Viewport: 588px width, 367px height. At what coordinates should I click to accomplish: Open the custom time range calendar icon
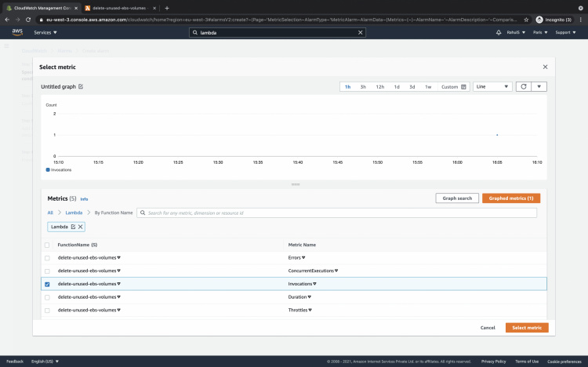click(464, 87)
